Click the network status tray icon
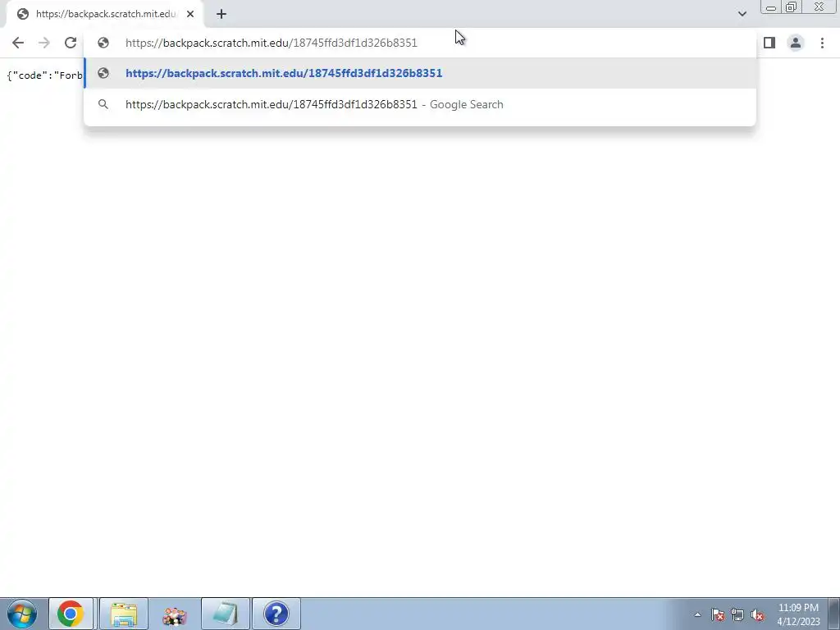The image size is (840, 630). 737,614
